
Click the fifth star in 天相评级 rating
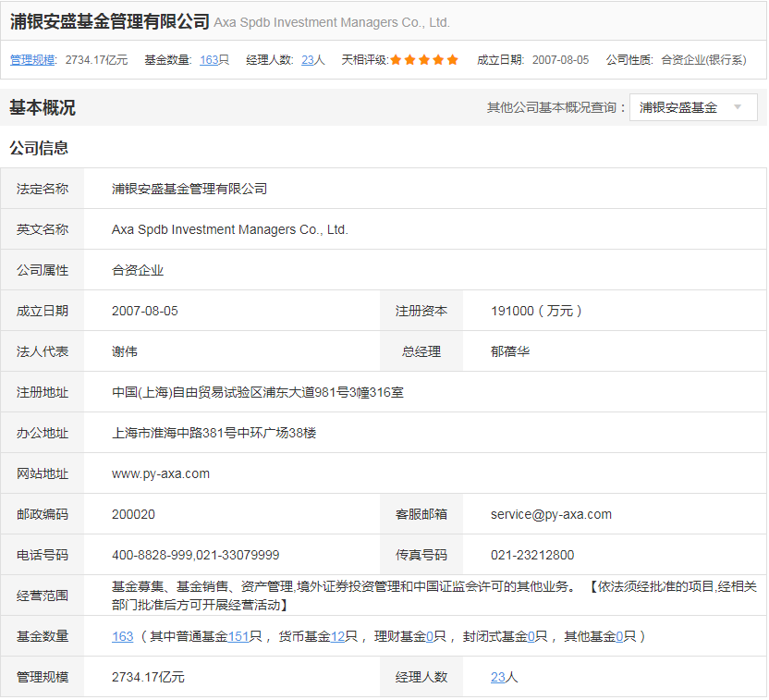(x=453, y=60)
